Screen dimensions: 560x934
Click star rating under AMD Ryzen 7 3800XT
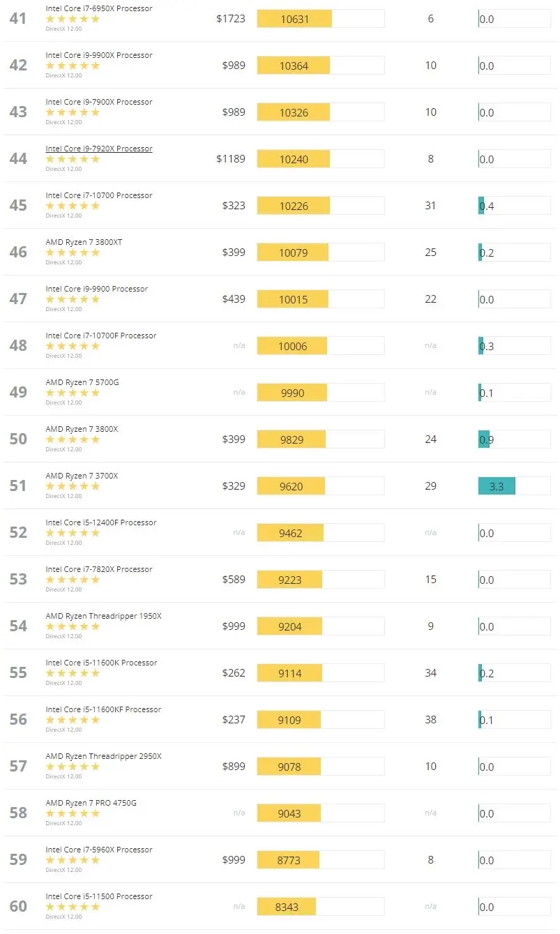click(73, 253)
